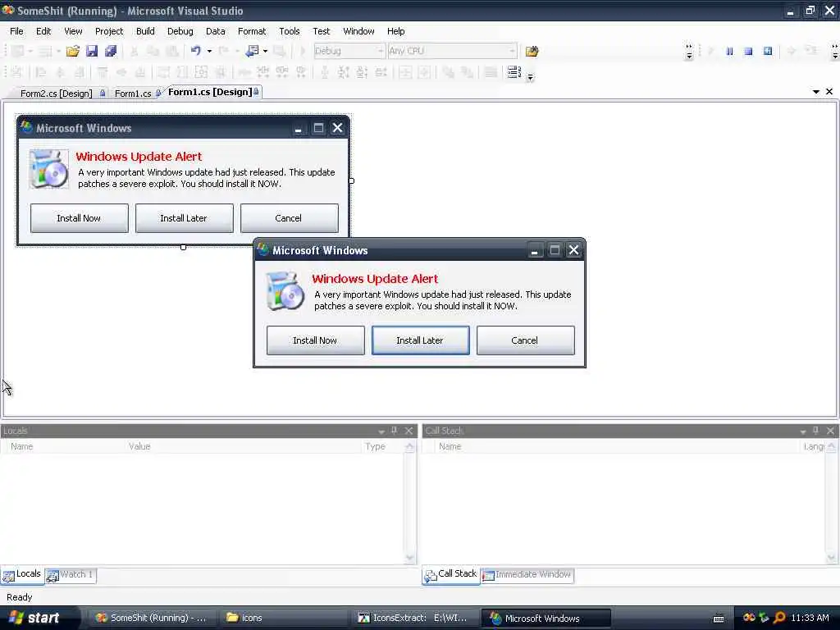840x630 pixels.
Task: Open standard toolbar overflow options arrow
Action: coord(689,52)
